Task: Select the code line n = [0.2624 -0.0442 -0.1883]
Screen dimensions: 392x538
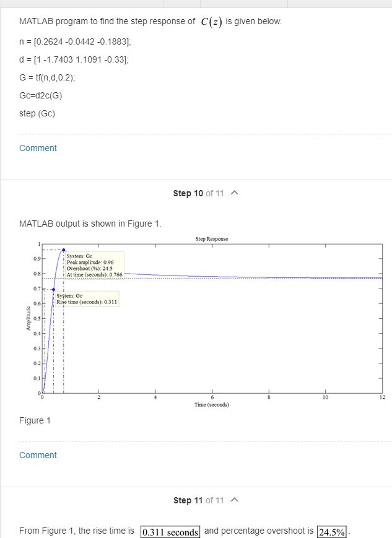Action: 75,42
